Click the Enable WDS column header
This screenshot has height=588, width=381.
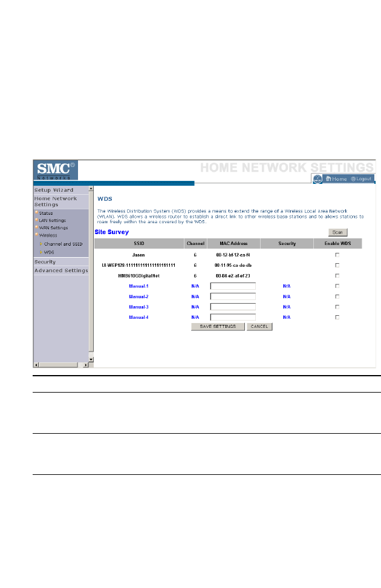click(337, 243)
